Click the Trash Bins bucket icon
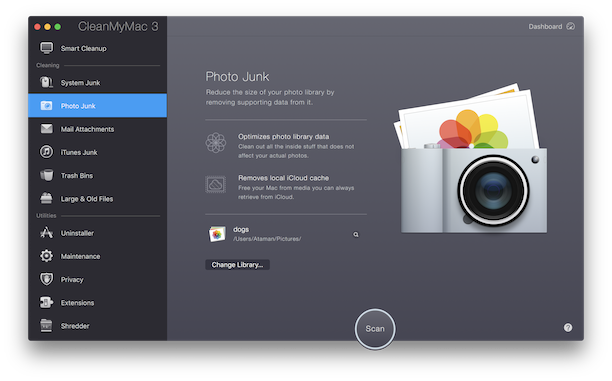 [x=46, y=175]
